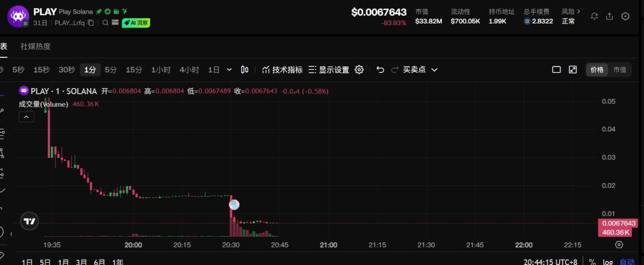Toggle log scale mode
The height and width of the screenshot is (265, 644).
click(608, 262)
